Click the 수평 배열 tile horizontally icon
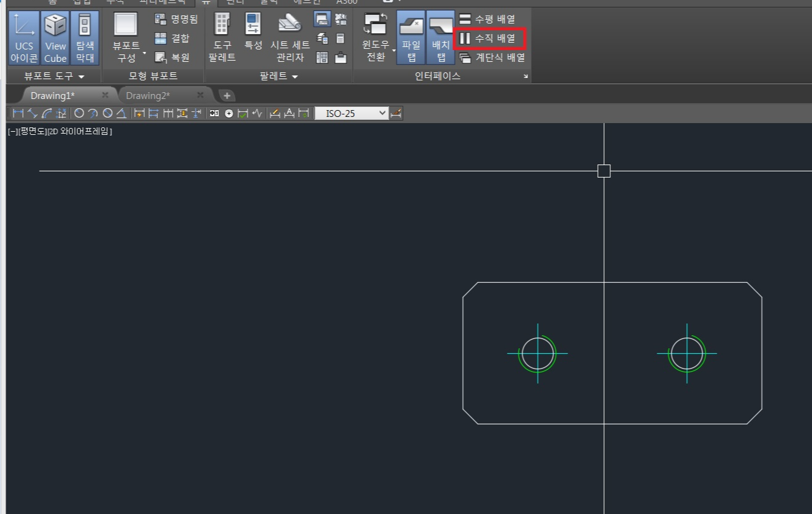The image size is (812, 514). pos(465,19)
